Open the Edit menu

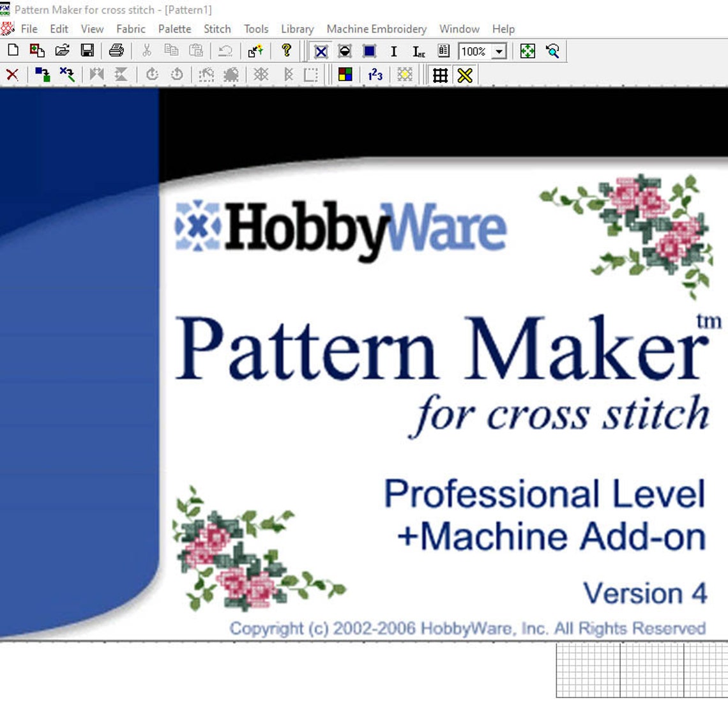[x=59, y=29]
